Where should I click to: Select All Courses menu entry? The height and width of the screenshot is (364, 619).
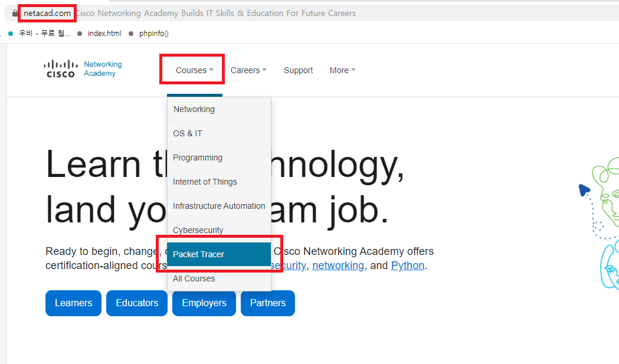coord(219,278)
